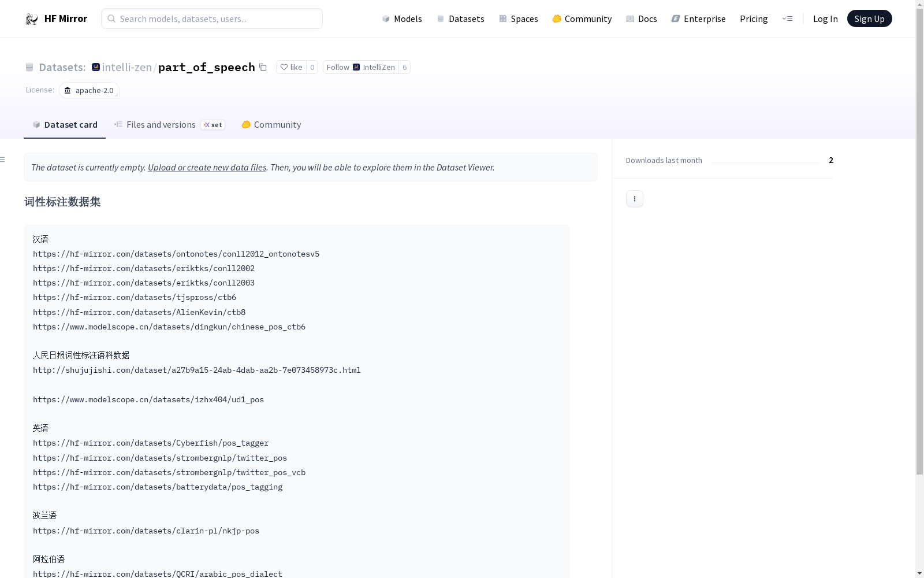Click the 人民日报词性标注语料数据 label

(x=81, y=355)
